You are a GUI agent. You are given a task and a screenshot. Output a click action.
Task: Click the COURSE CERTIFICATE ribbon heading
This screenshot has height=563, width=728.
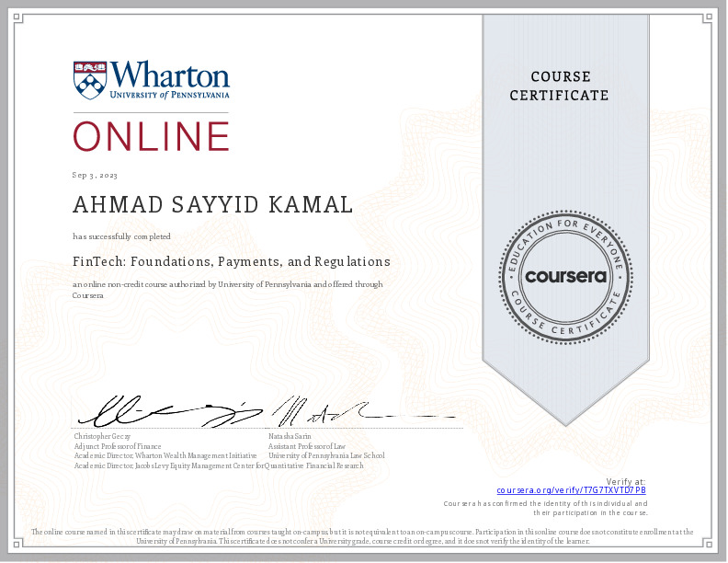coord(559,86)
